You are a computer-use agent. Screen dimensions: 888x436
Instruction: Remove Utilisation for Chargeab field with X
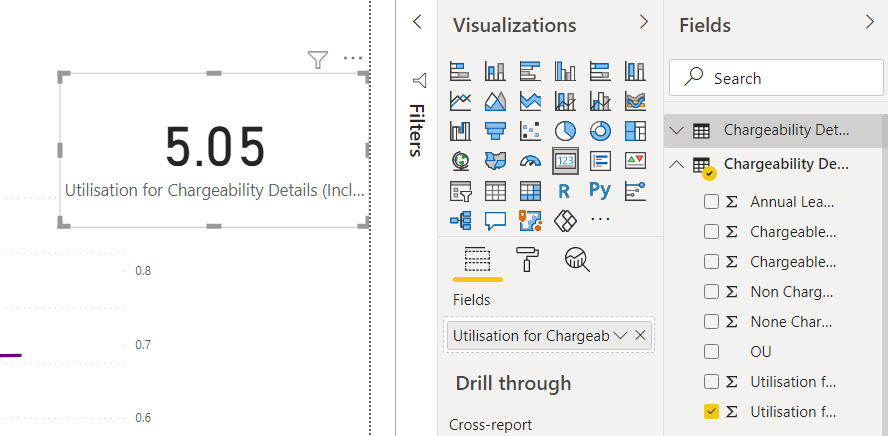click(641, 336)
